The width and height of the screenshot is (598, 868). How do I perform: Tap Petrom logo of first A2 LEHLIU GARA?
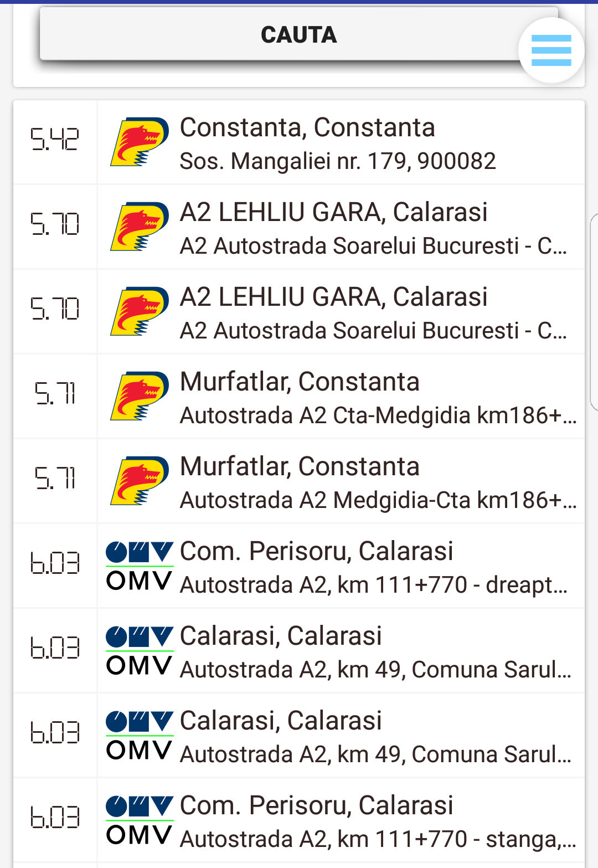pyautogui.click(x=140, y=227)
